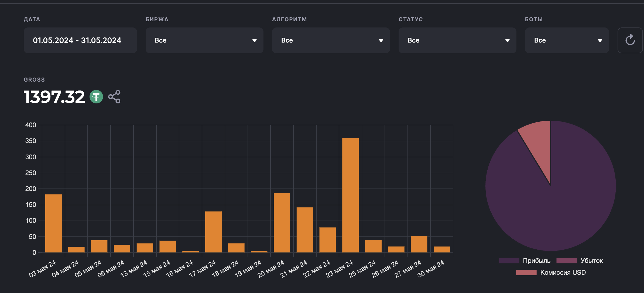Viewport: 644px width, 293px height.
Task: Click the 03 мая 24 axis label
Action: click(x=43, y=268)
